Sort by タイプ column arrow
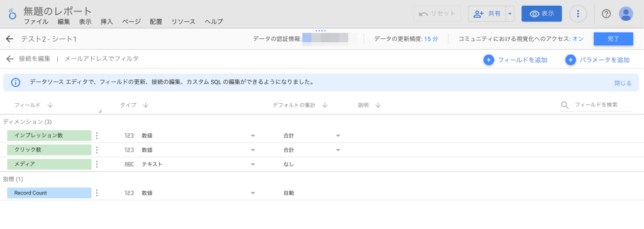Image resolution: width=644 pixels, height=229 pixels. [x=145, y=105]
